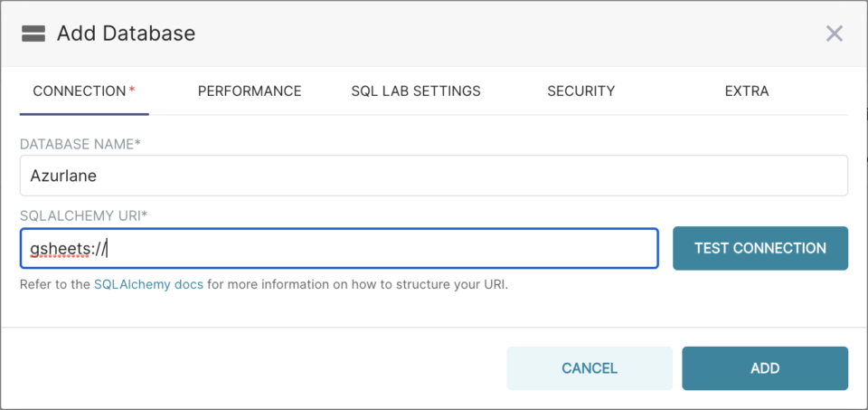Focus the Database Name input field
This screenshot has width=868, height=410.
[x=433, y=176]
